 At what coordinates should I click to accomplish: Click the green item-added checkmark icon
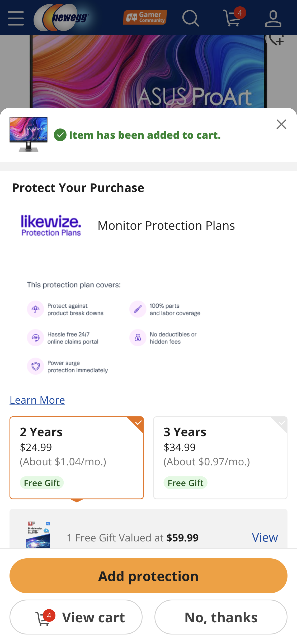click(60, 135)
